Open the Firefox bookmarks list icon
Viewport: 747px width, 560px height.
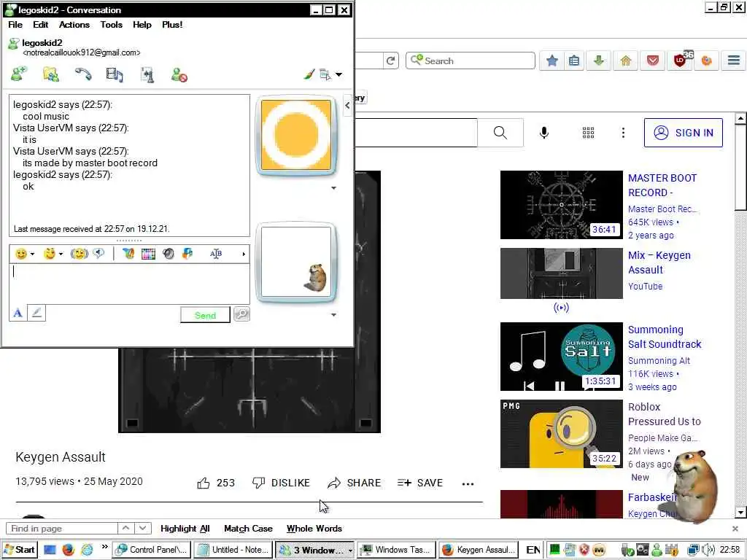[574, 61]
